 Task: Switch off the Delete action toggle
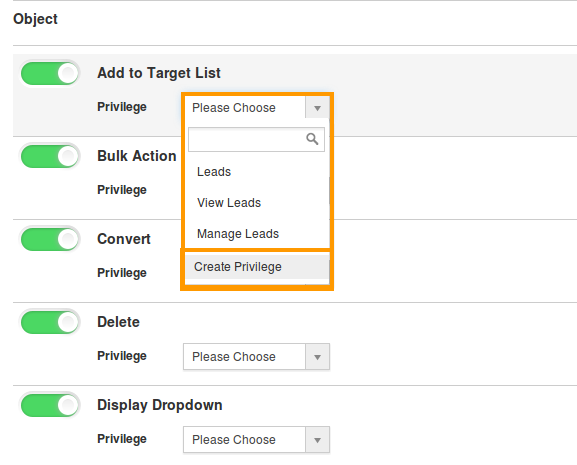50,322
